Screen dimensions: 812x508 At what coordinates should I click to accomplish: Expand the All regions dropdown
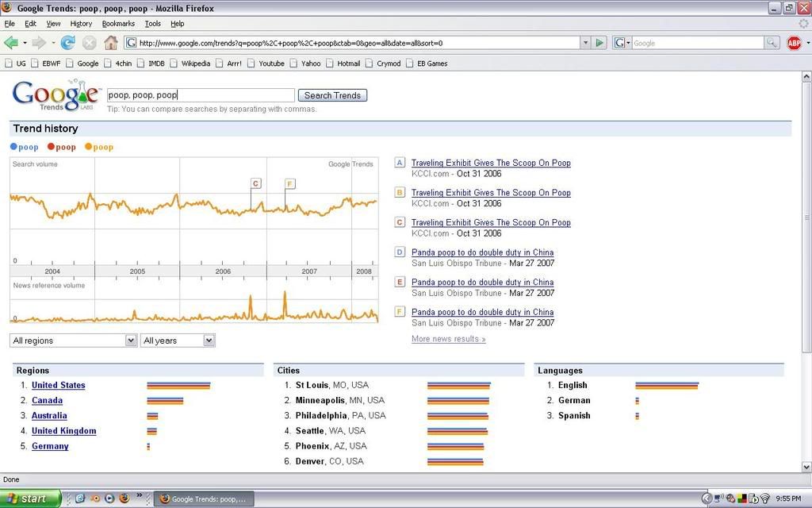(x=73, y=341)
